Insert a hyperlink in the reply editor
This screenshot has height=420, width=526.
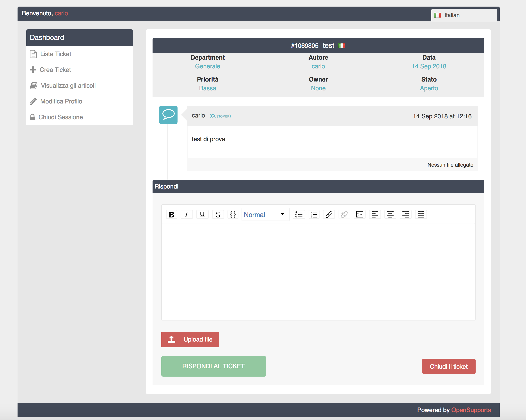(x=329, y=214)
